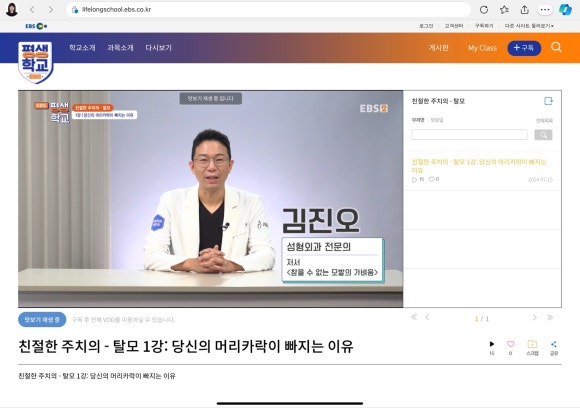Open the 과목소개 menu
Screen dimensions: 580x408
pos(120,48)
